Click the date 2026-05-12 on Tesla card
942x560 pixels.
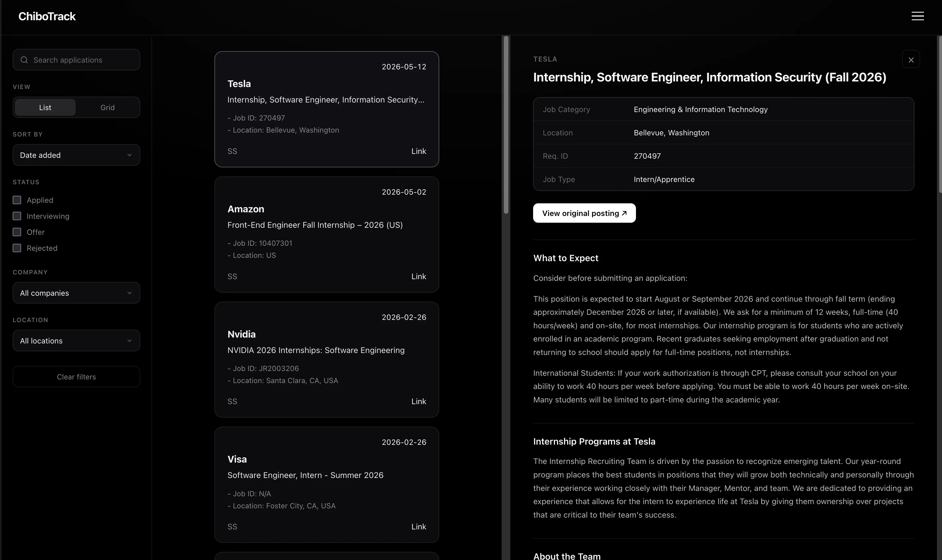pos(404,67)
